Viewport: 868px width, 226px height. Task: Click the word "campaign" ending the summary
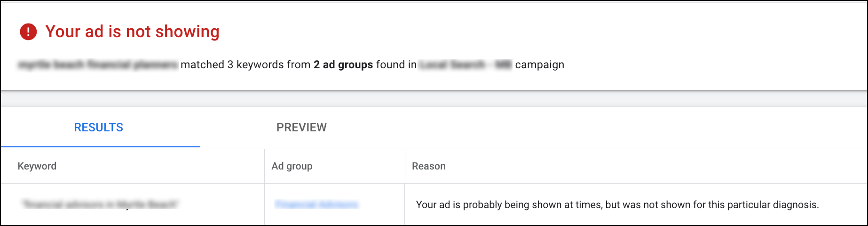tap(540, 65)
